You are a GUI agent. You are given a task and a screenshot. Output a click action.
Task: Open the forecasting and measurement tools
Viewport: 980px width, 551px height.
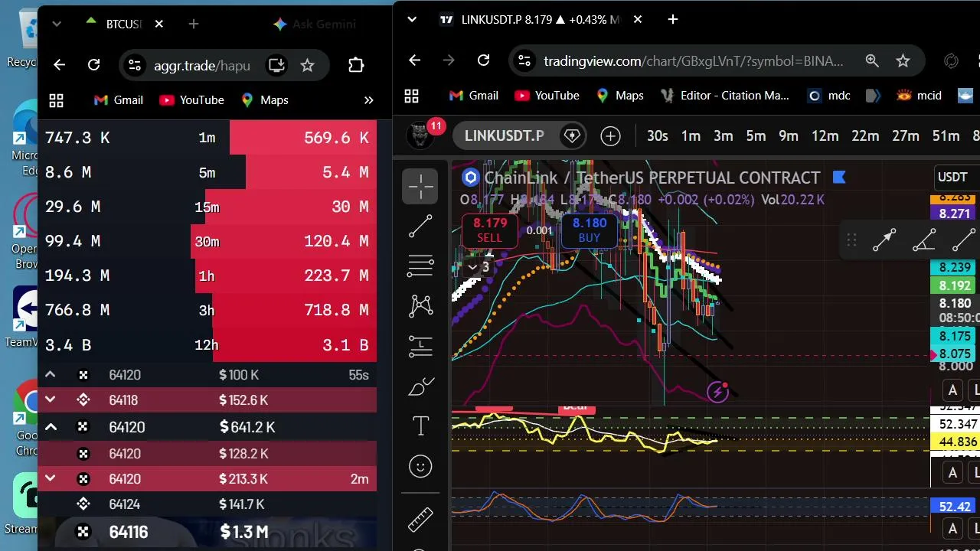pyautogui.click(x=420, y=346)
